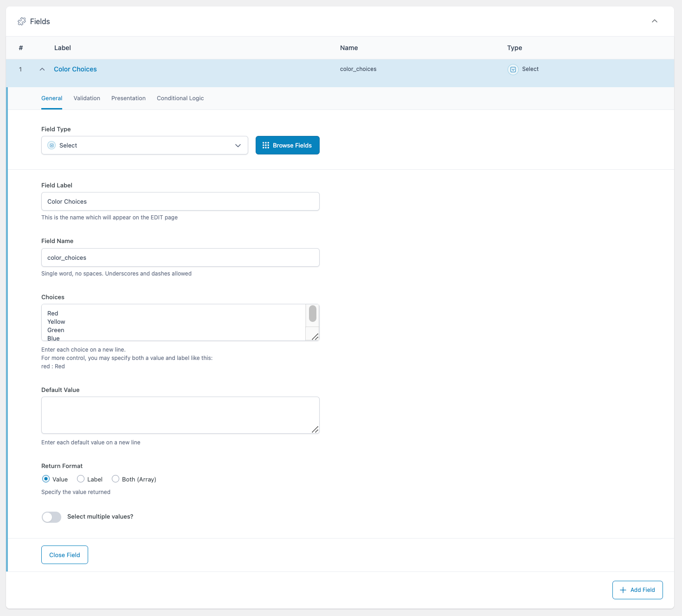The image size is (682, 616).
Task: Select the Label return format
Action: click(81, 479)
